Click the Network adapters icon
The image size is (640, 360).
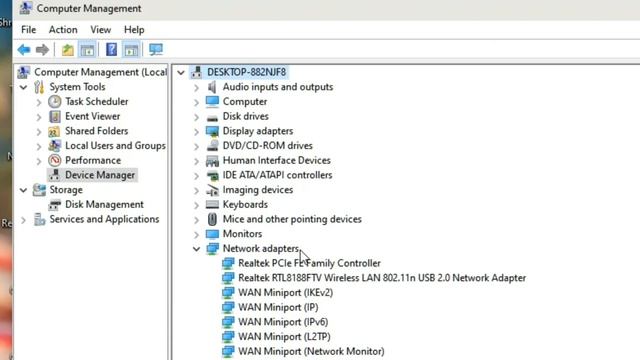tap(212, 249)
